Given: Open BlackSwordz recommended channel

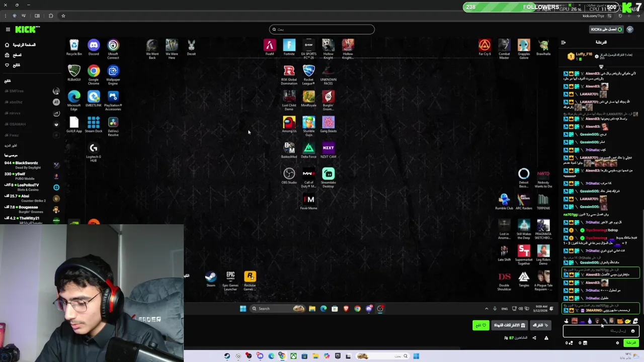Looking at the screenshot, I should tap(32, 165).
